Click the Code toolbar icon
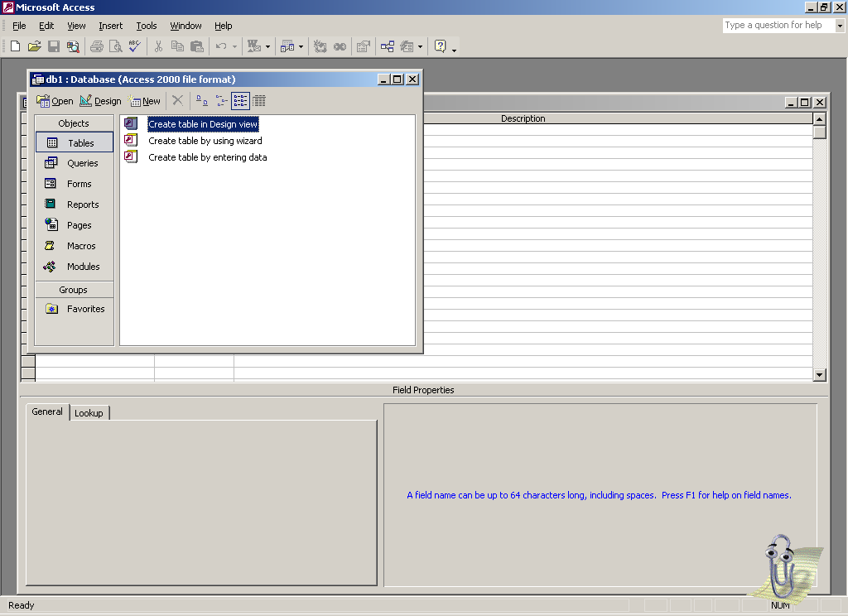 (320, 46)
